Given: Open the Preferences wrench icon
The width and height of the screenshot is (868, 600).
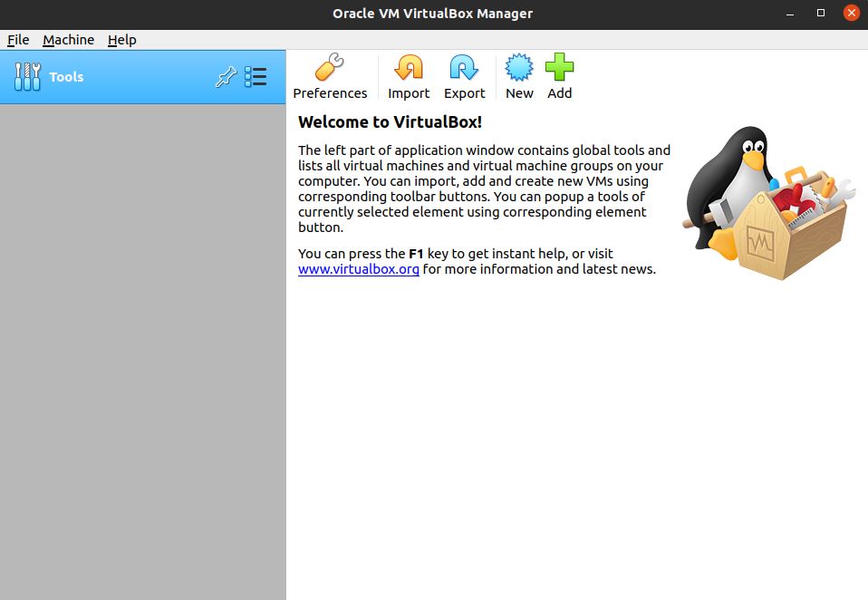Looking at the screenshot, I should pos(330,67).
